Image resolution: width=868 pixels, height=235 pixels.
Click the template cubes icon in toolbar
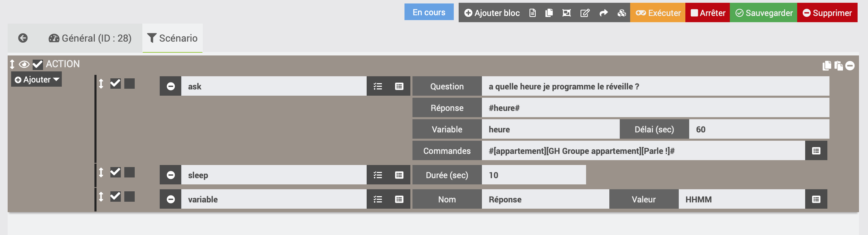tap(621, 13)
